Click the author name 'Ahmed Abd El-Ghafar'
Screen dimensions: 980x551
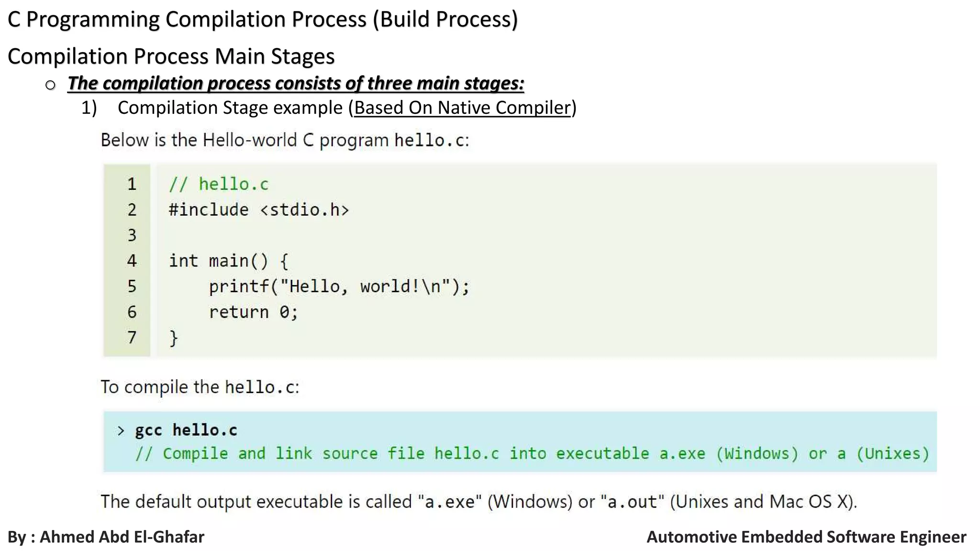[x=122, y=537]
